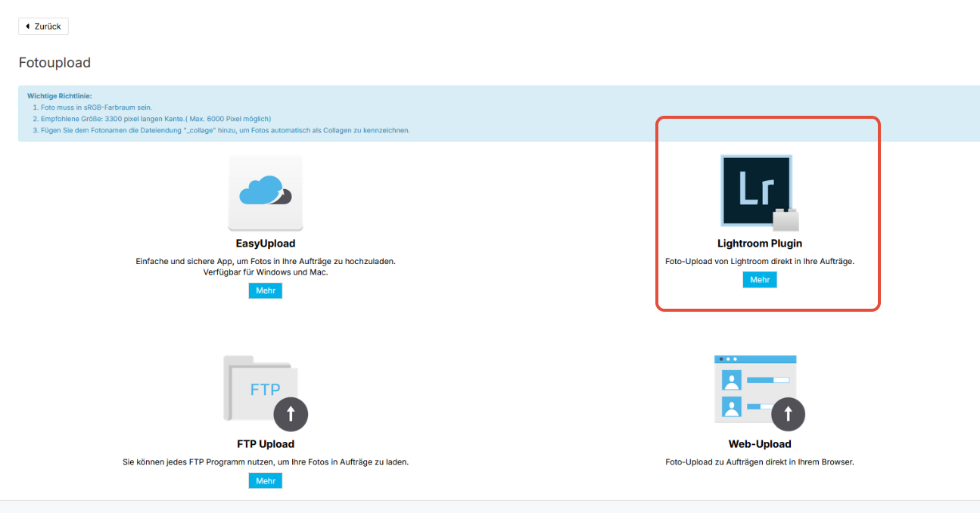Select the FTP Upload heading

pyautogui.click(x=266, y=444)
